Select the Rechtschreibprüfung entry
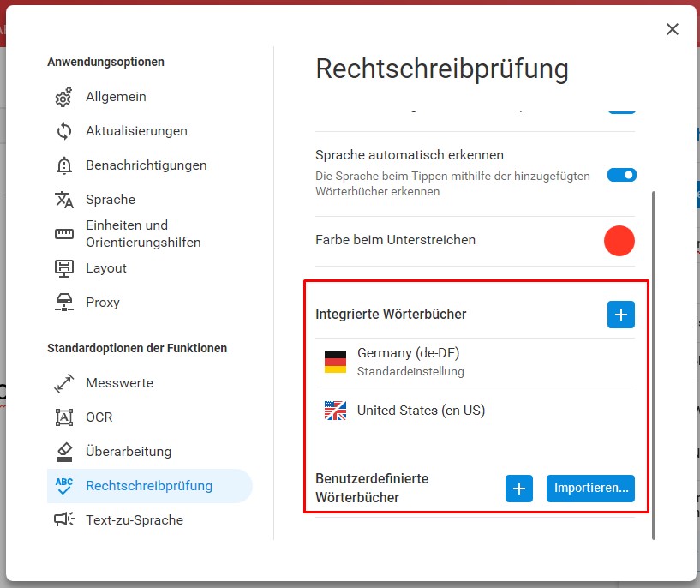The image size is (700, 588). pyautogui.click(x=150, y=486)
